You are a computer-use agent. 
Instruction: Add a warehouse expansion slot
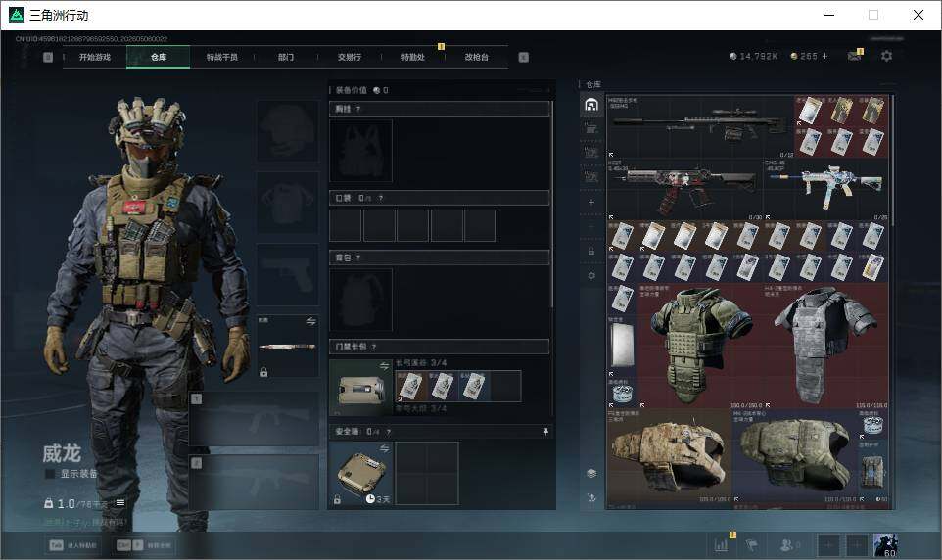pos(591,203)
